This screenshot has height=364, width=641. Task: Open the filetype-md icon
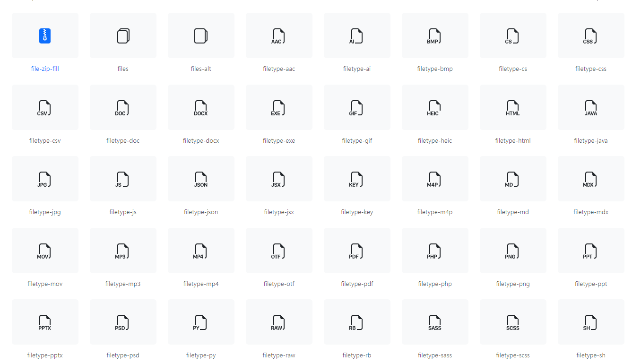tap(513, 179)
